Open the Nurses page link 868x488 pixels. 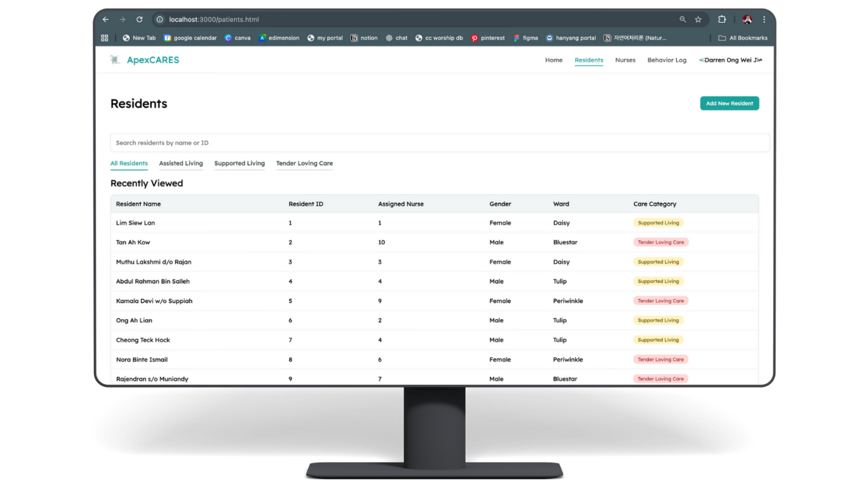coord(625,60)
